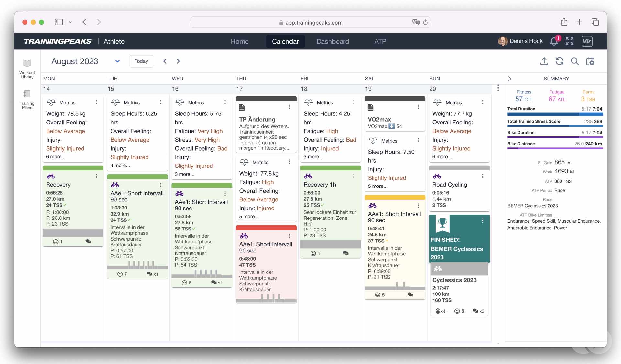
Task: Go back in Safari history
Action: click(x=84, y=22)
